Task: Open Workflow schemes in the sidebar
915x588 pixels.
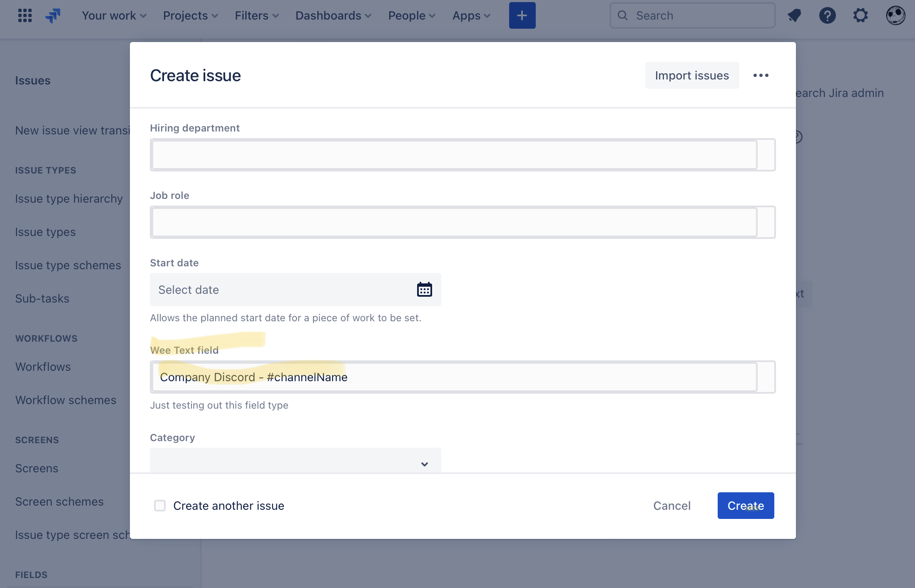Action: [x=65, y=400]
